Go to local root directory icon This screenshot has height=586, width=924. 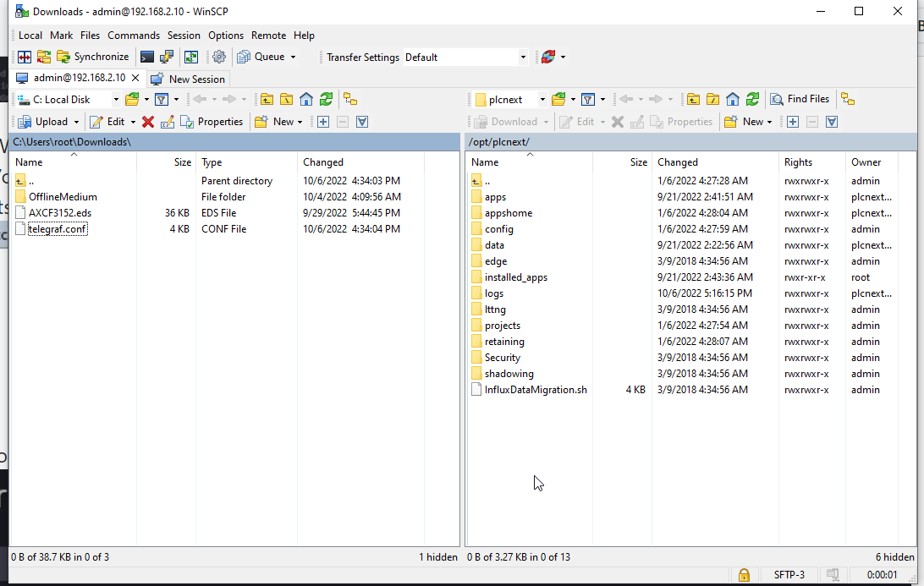click(x=286, y=100)
